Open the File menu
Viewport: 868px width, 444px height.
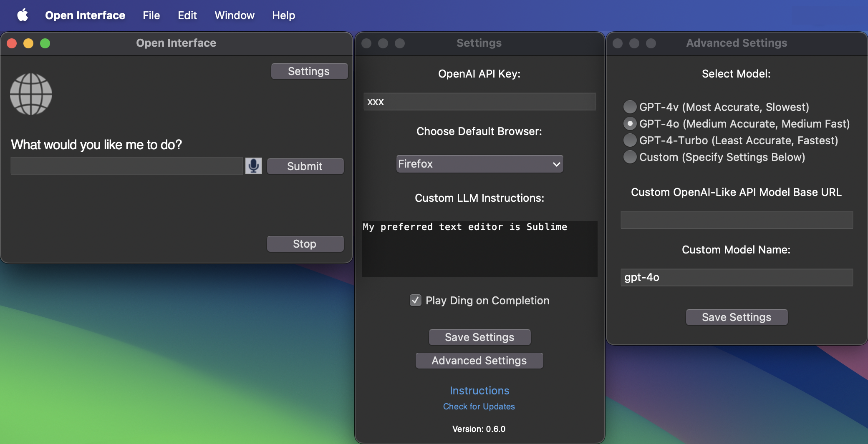coord(151,15)
